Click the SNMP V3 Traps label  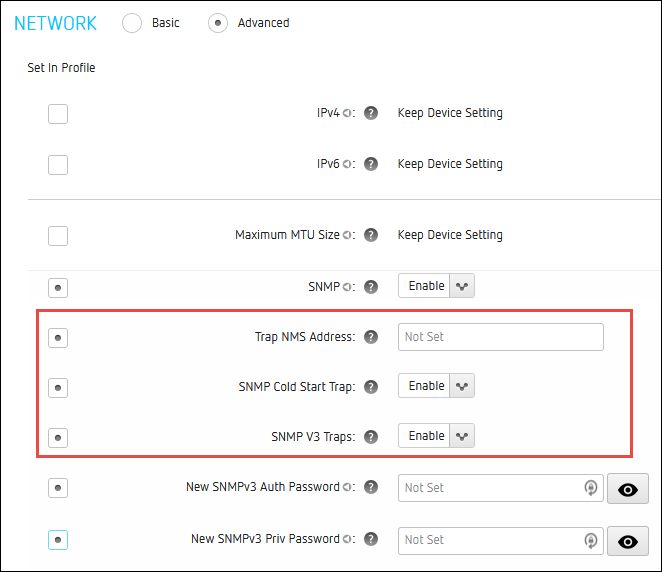tap(313, 436)
